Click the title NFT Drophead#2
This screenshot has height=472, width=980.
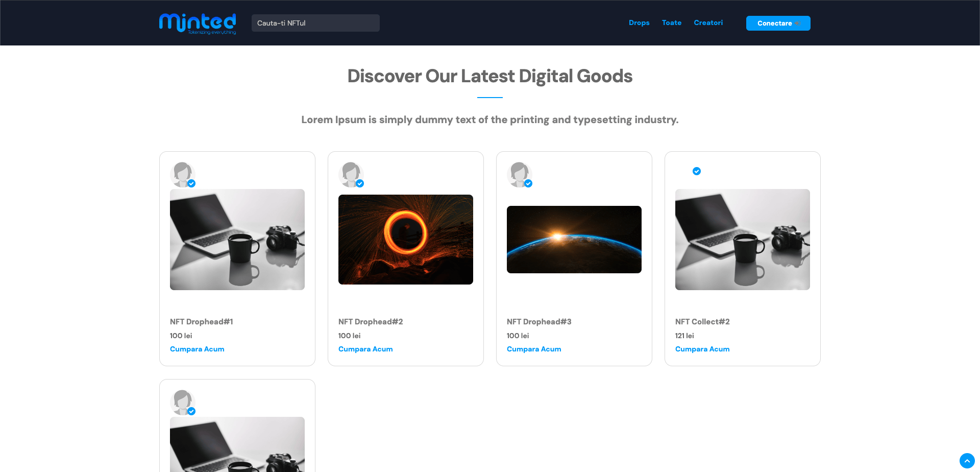371,322
